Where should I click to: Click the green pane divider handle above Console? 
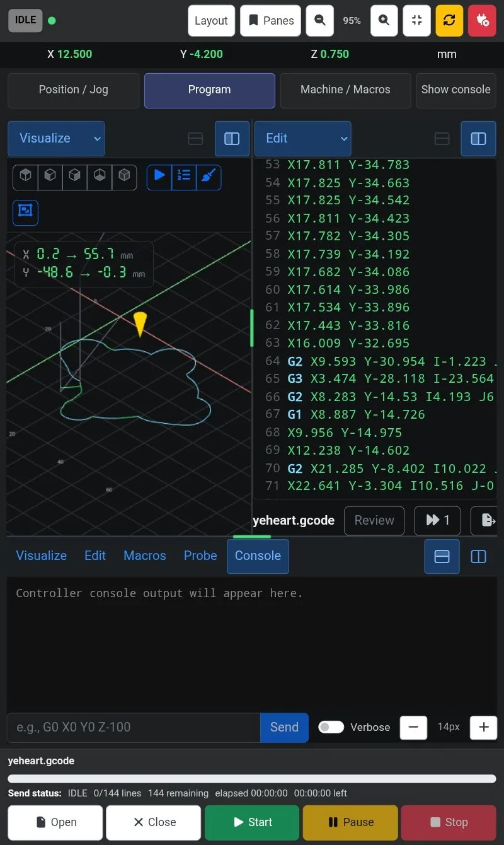(251, 537)
